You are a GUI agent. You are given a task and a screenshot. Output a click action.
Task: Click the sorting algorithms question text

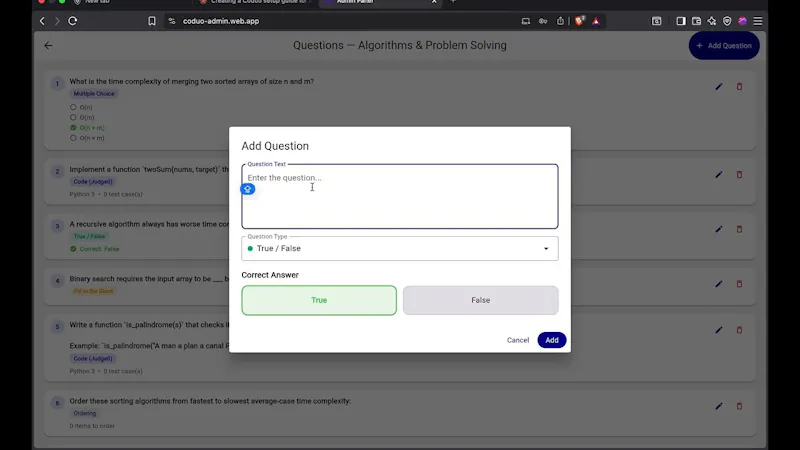click(x=210, y=401)
